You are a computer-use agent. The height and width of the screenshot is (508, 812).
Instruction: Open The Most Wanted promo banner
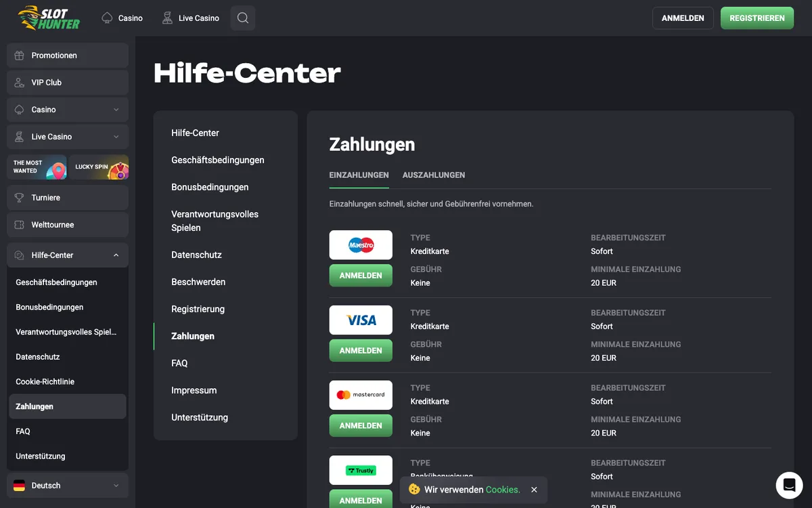pyautogui.click(x=37, y=167)
